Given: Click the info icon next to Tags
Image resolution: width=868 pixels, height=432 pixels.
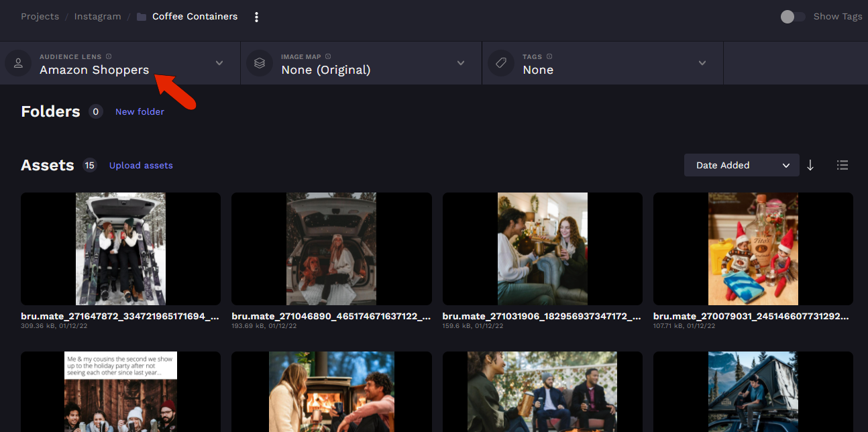Looking at the screenshot, I should click(x=549, y=56).
